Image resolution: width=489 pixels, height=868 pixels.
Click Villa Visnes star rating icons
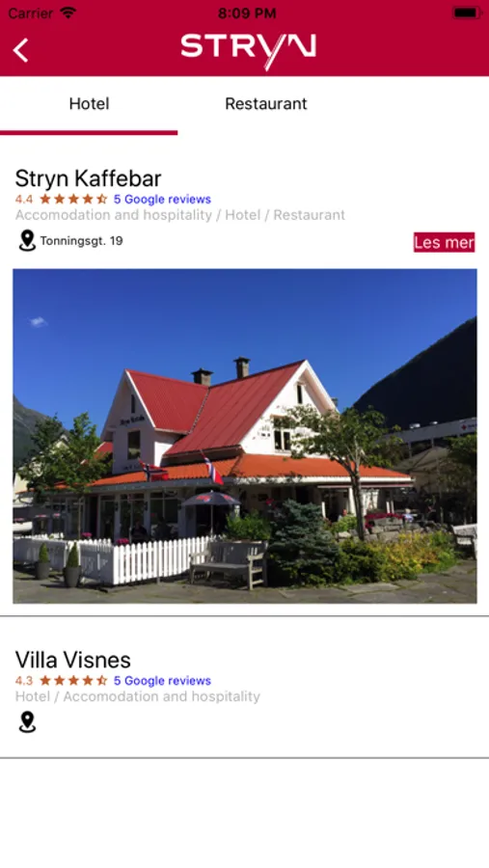click(x=73, y=681)
